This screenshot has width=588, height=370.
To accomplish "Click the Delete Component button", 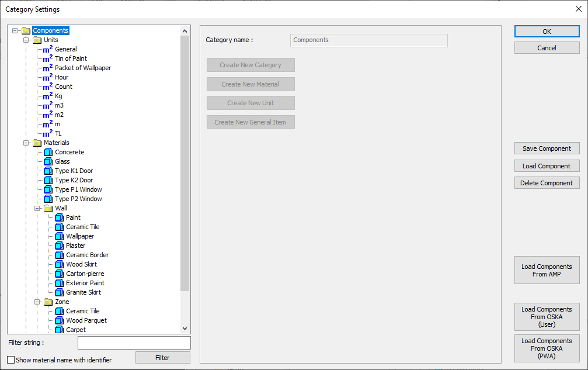I will pos(547,182).
